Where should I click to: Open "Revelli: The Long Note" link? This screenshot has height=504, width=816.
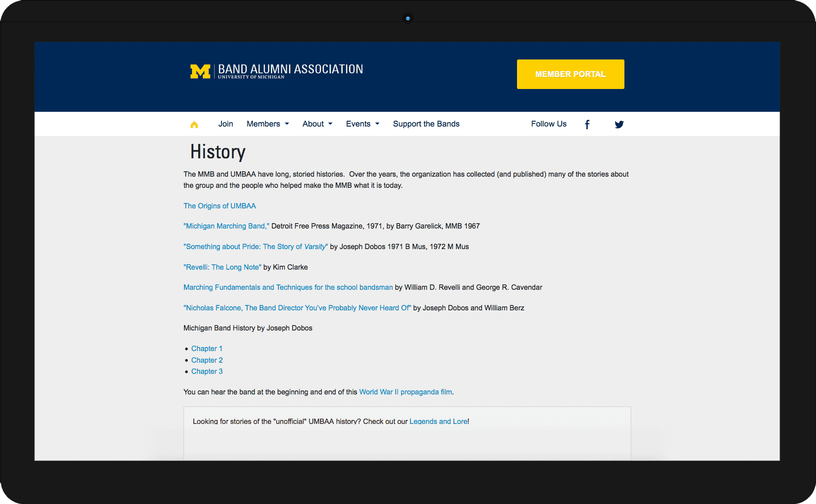click(222, 267)
